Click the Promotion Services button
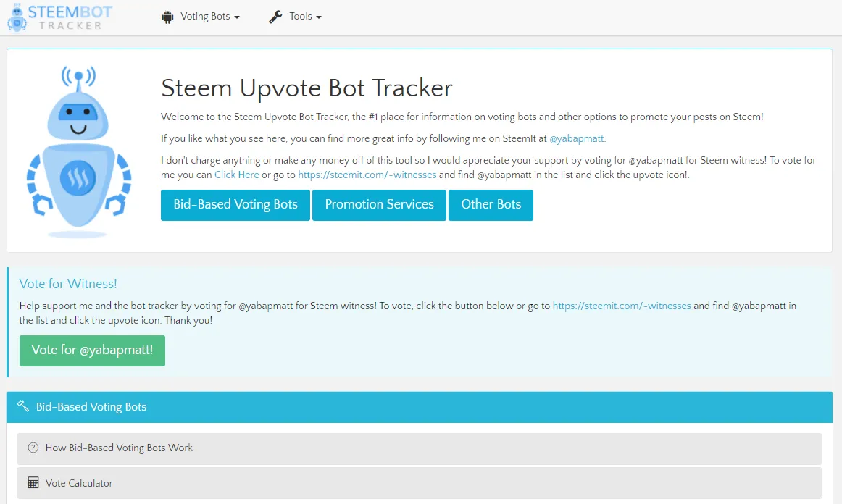Viewport: 842px width, 504px height. tap(379, 204)
